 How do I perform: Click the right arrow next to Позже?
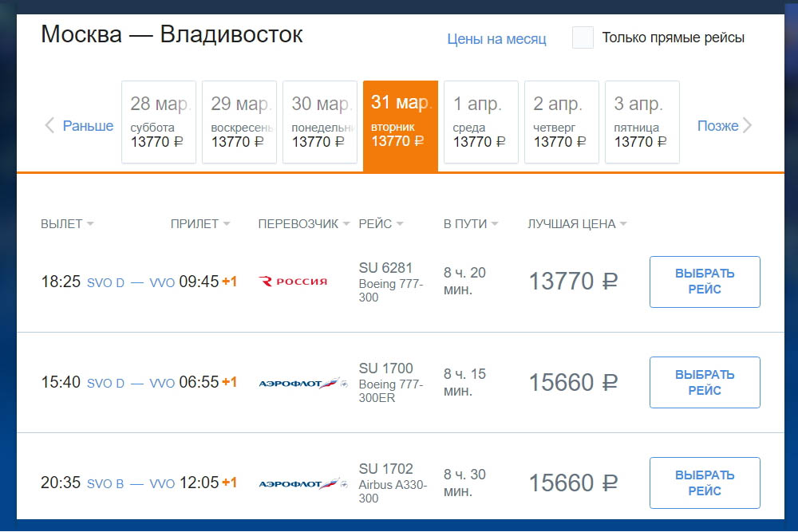747,126
